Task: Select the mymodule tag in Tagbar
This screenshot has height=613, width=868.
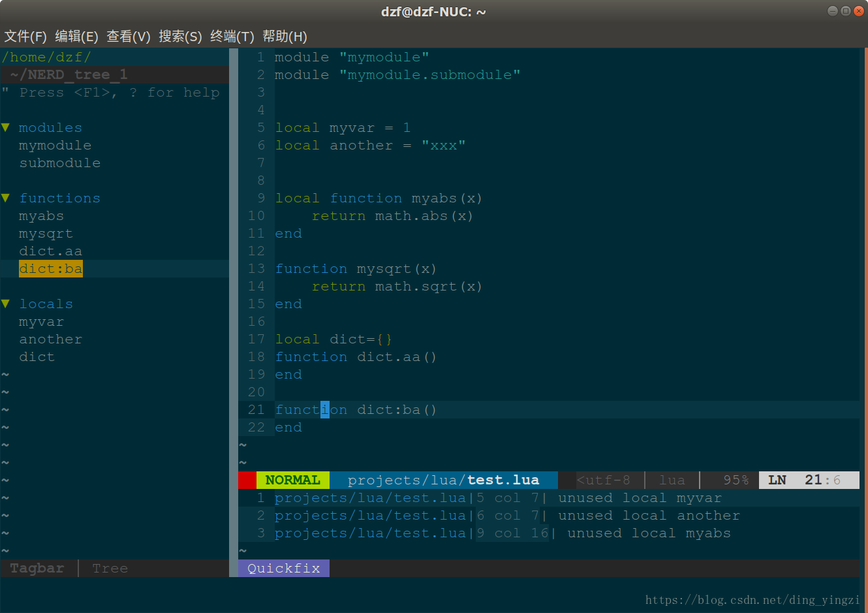Action: click(55, 146)
